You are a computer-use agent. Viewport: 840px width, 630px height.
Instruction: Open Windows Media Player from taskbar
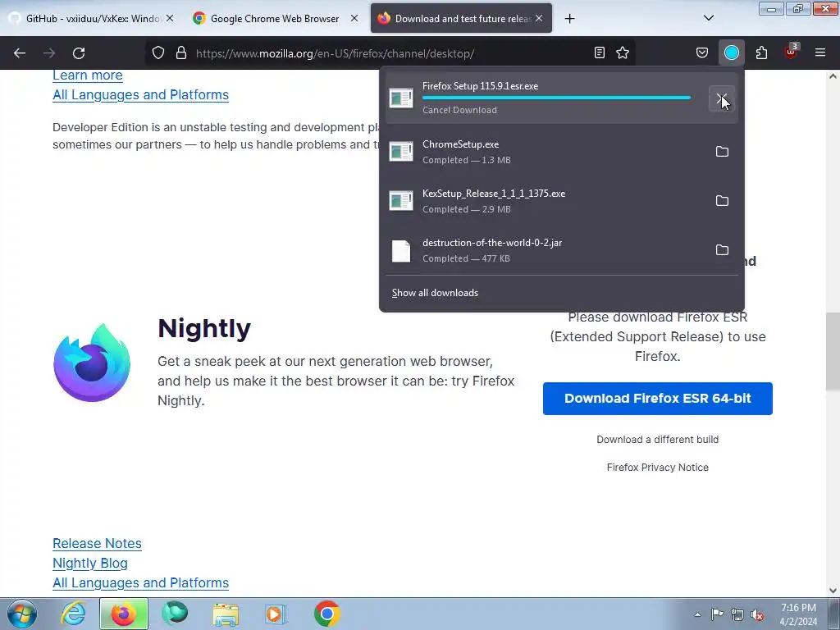coord(276,614)
